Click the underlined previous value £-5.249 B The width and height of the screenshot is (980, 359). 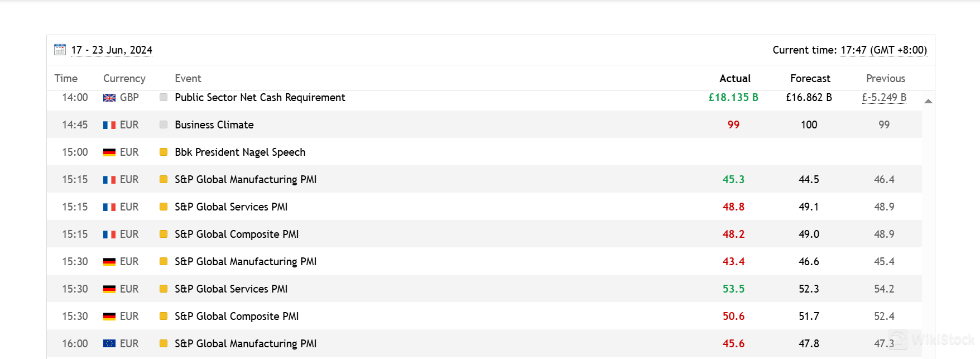884,98
